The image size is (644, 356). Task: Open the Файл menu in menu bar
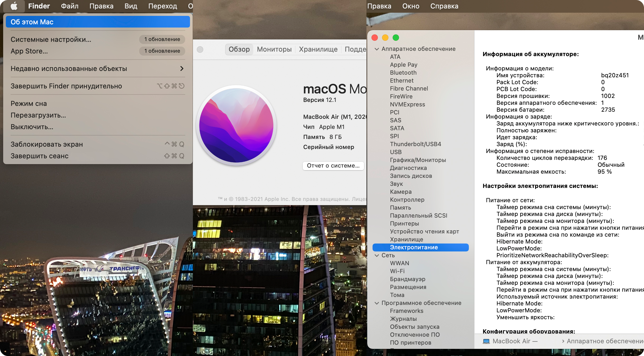70,6
